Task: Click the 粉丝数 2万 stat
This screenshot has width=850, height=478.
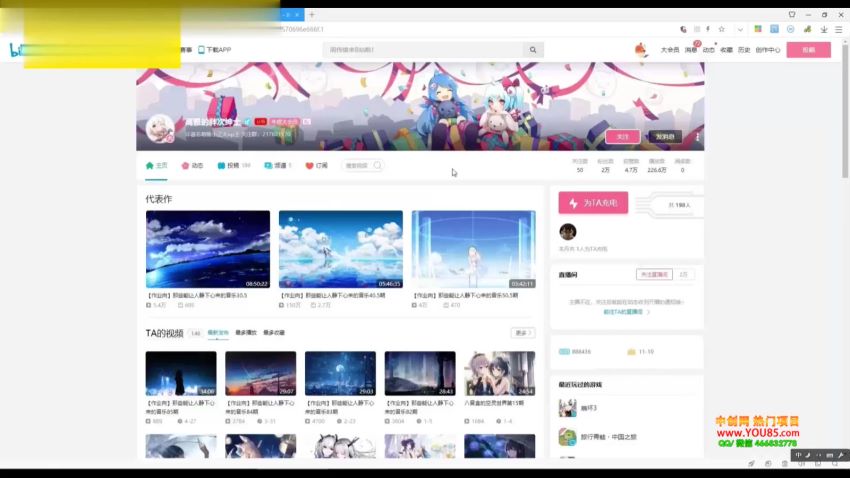Action: tap(605, 166)
